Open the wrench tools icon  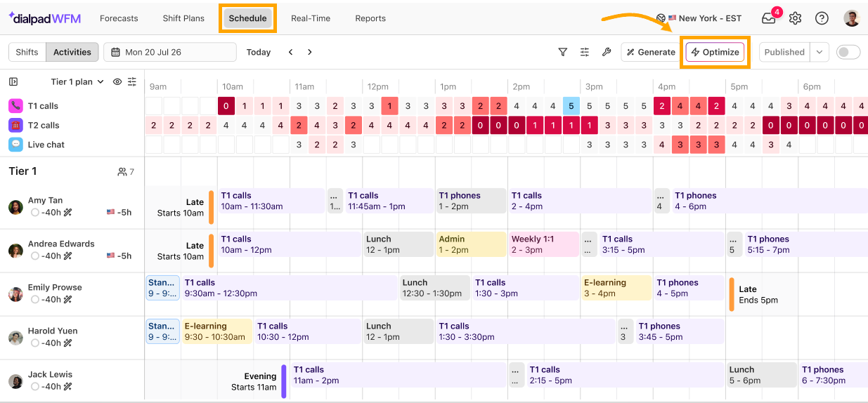(607, 52)
